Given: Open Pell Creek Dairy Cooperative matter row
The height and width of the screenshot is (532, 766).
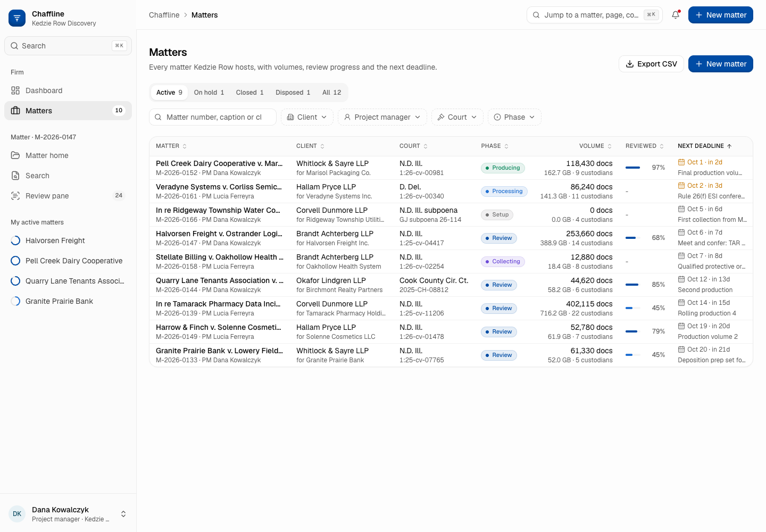Looking at the screenshot, I should point(451,168).
